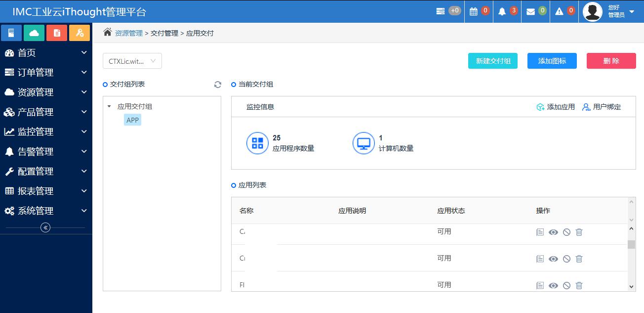644x313 pixels.
Task: Toggle the eye icon in the Fl app row
Action: click(554, 285)
